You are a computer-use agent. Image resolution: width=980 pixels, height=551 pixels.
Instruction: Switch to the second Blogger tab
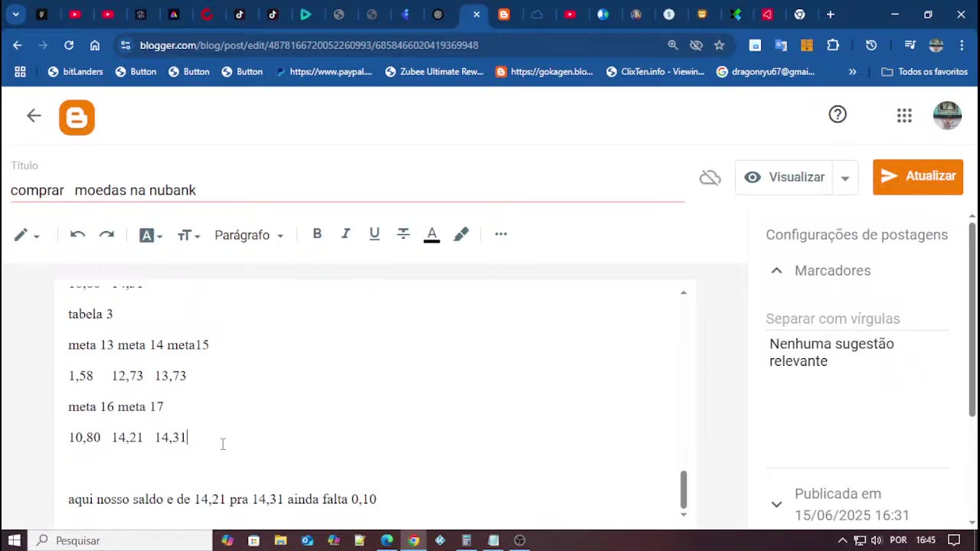point(504,15)
